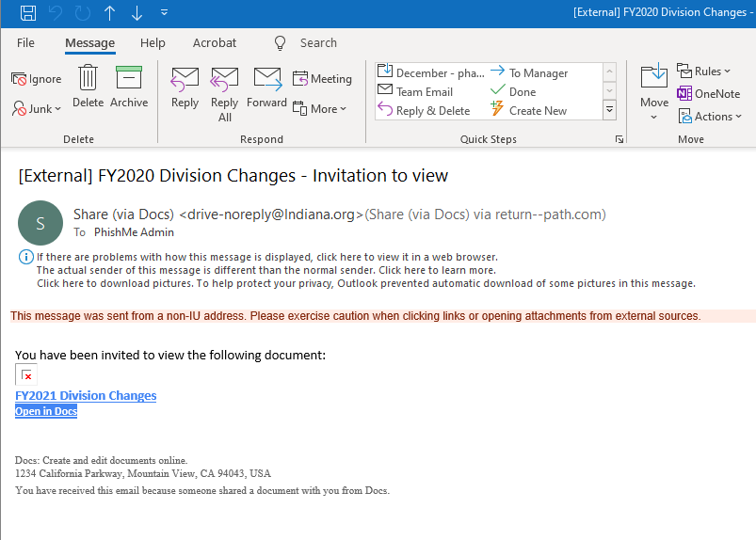
Task: Click here to download pictures line
Action: [366, 283]
